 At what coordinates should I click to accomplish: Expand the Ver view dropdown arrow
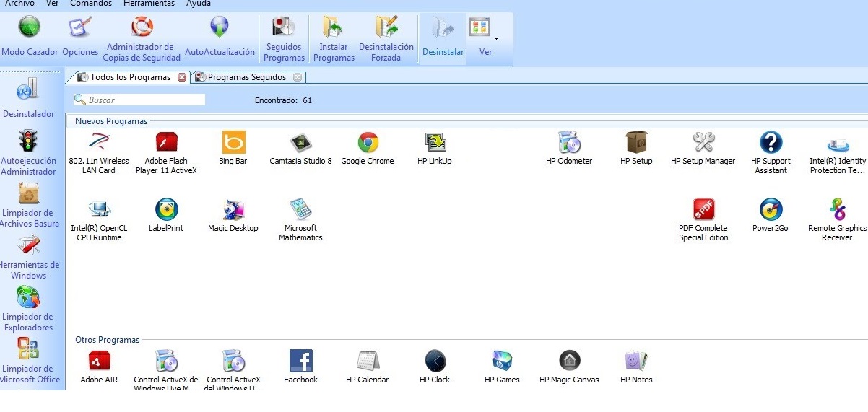click(496, 38)
